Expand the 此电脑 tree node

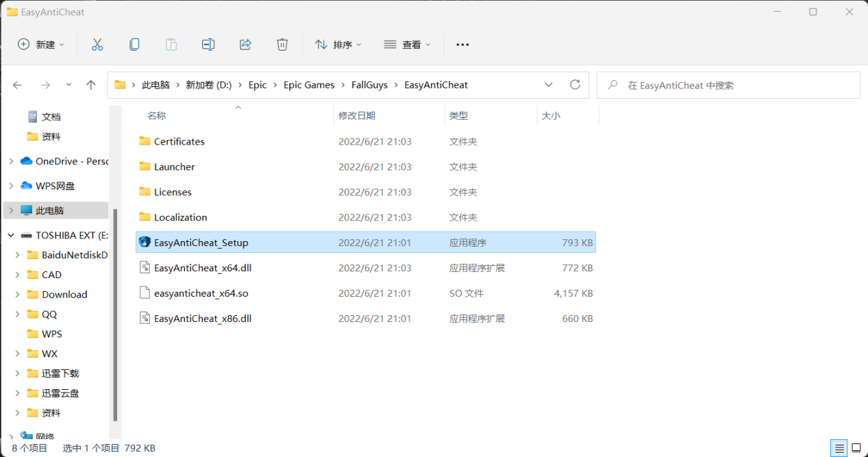(x=11, y=211)
